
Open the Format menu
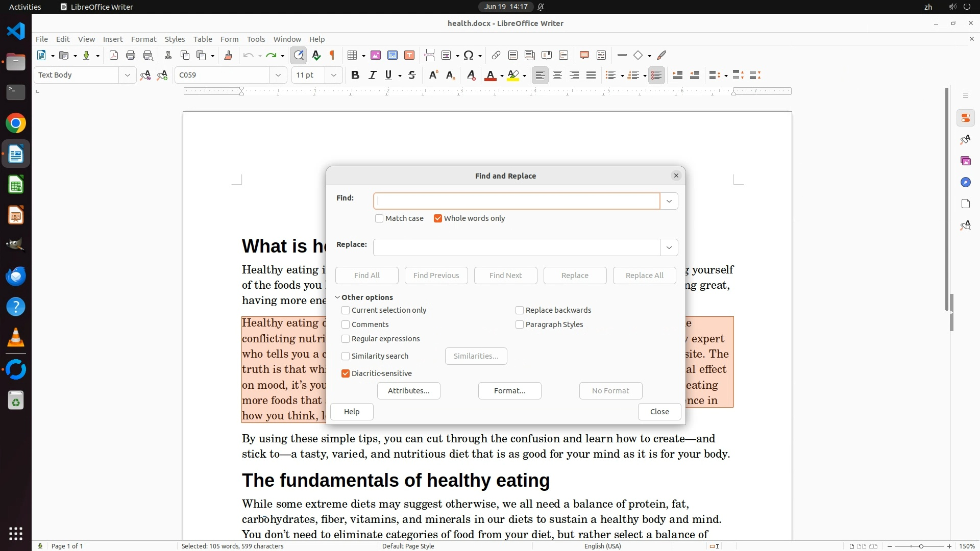143,39
